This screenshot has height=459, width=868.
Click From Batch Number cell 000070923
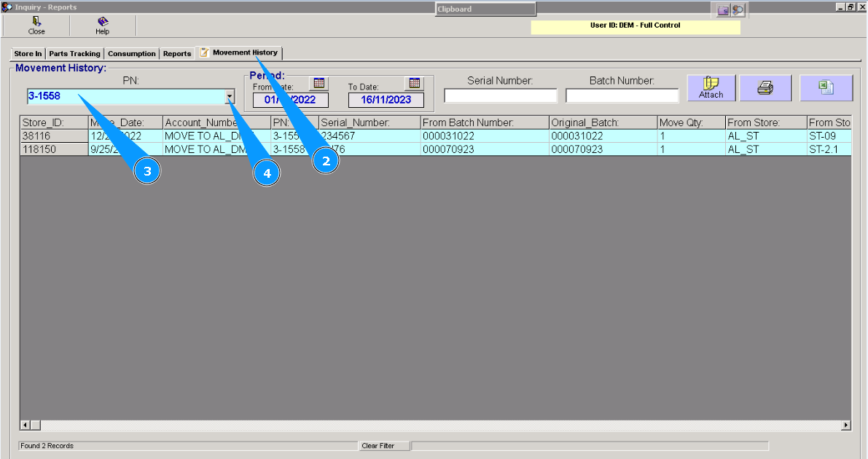pos(485,149)
